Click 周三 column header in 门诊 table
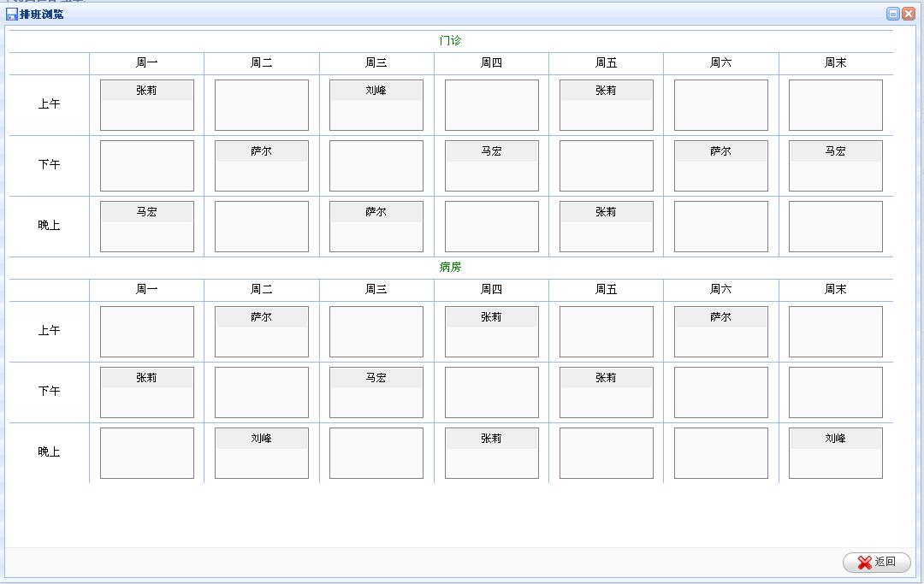 (x=376, y=62)
